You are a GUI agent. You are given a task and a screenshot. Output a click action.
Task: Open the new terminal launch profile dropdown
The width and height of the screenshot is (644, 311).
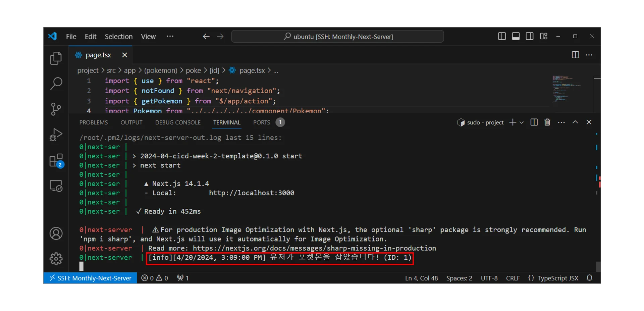[522, 123]
